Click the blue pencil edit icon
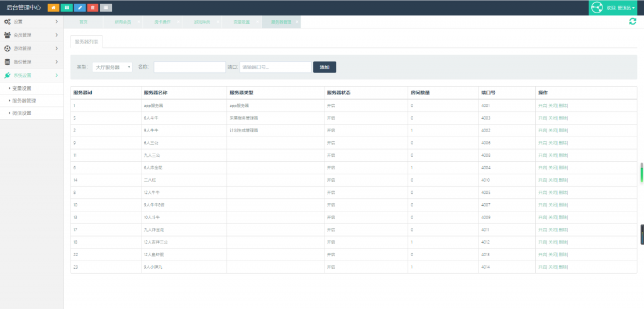The height and width of the screenshot is (309, 644). (x=80, y=8)
